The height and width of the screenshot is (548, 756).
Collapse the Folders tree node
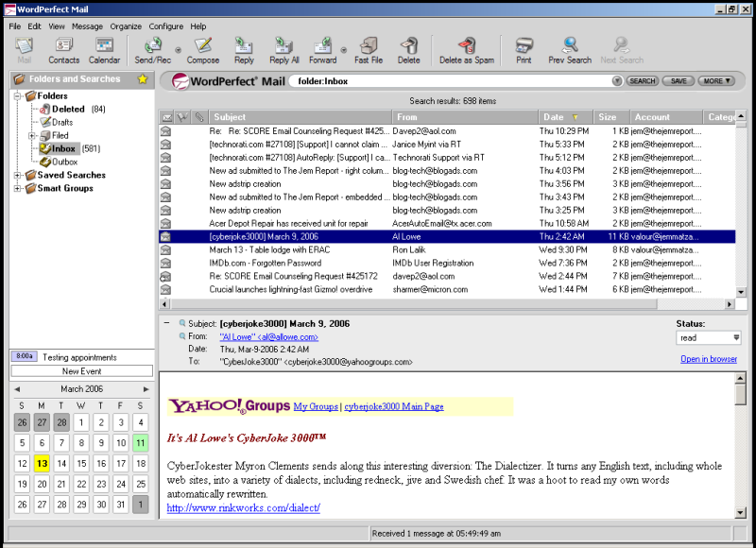(x=17, y=96)
